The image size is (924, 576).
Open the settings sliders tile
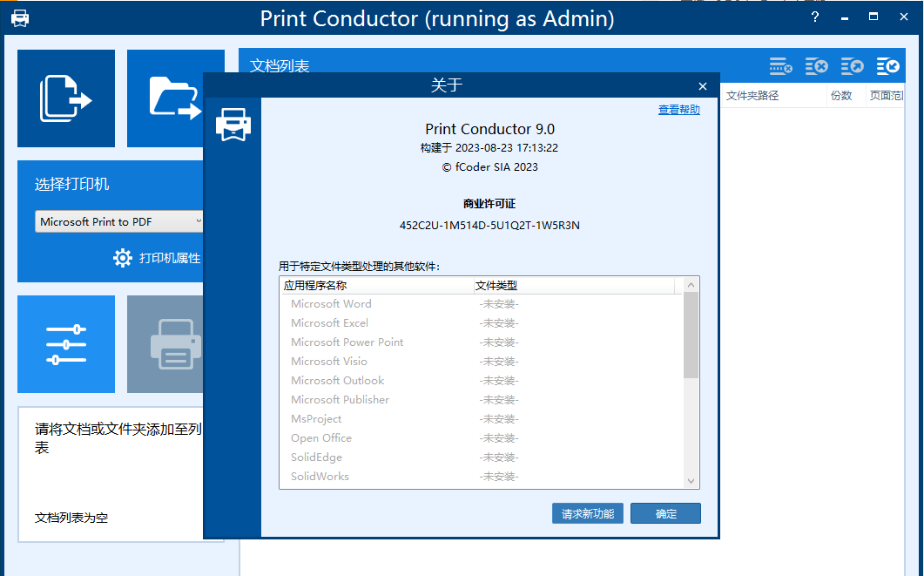(x=66, y=344)
